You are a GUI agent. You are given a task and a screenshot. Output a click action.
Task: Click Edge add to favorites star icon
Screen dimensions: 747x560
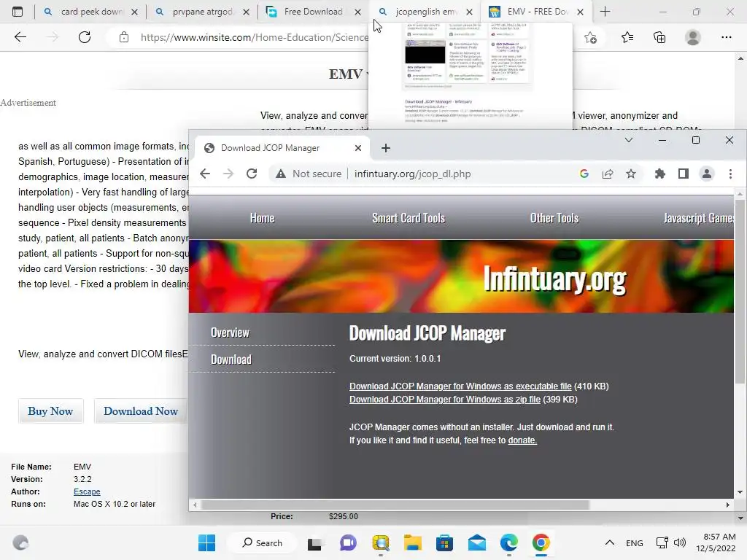[x=590, y=37]
